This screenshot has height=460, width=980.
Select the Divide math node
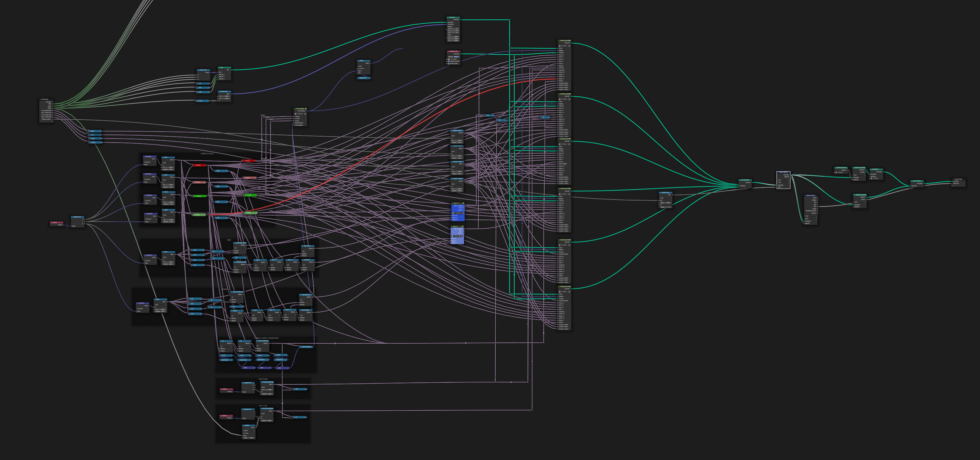[x=203, y=101]
